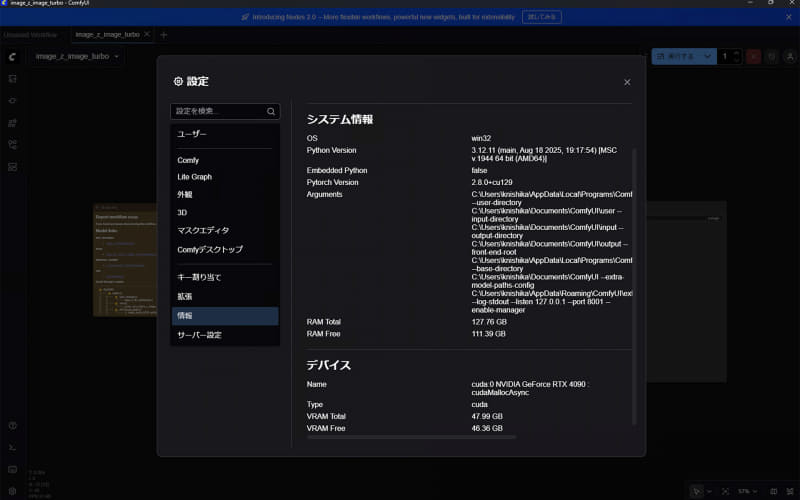The image size is (800, 500).
Task: Click the 46.36 GB VRAM Free value
Action: [x=487, y=428]
